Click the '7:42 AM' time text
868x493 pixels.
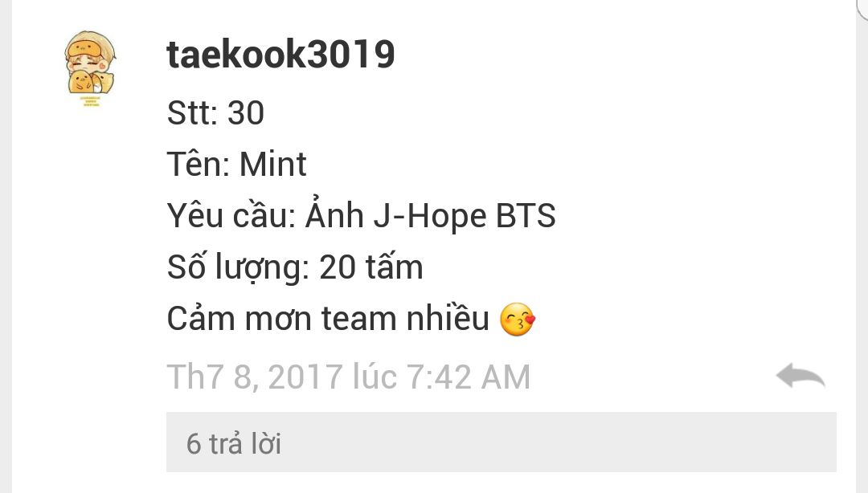click(x=469, y=377)
